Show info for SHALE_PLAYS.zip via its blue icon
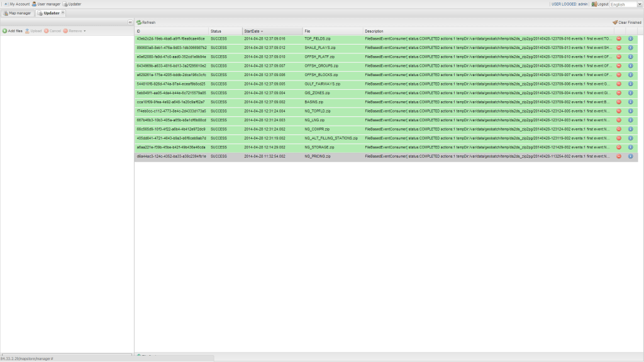This screenshot has height=362, width=644. (x=630, y=48)
